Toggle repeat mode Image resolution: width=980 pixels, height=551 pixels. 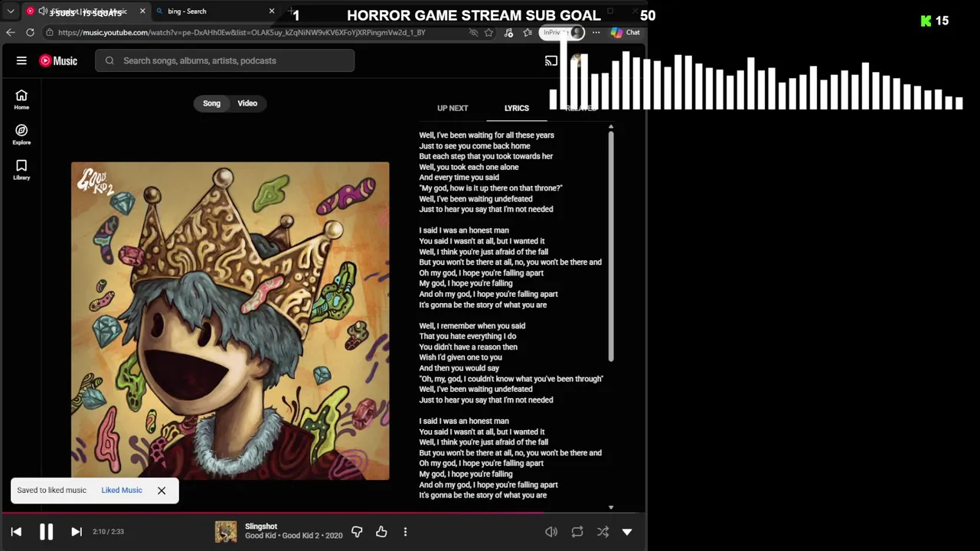click(577, 531)
